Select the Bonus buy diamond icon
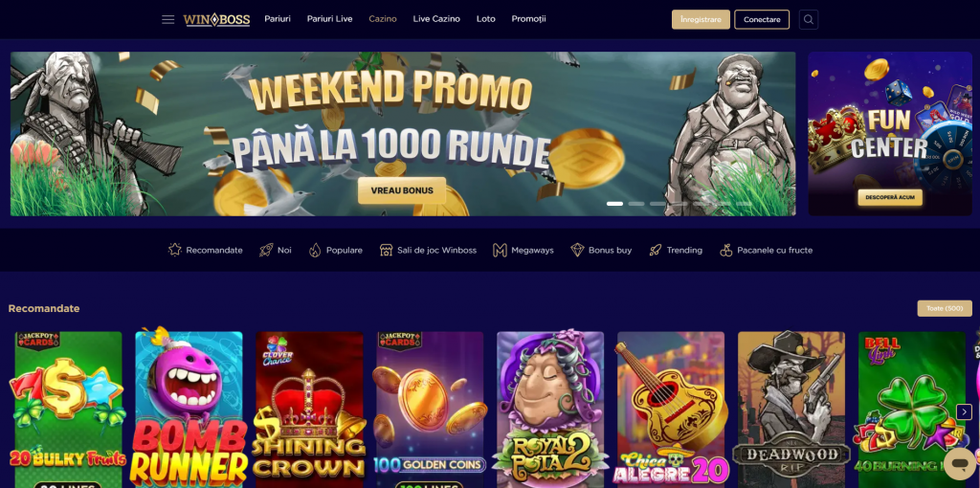The image size is (980, 488). point(577,250)
